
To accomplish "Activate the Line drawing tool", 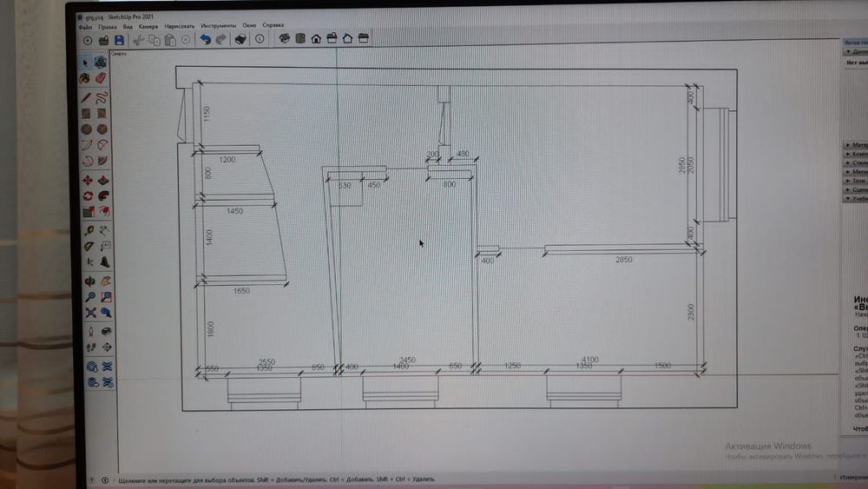I will click(x=86, y=97).
